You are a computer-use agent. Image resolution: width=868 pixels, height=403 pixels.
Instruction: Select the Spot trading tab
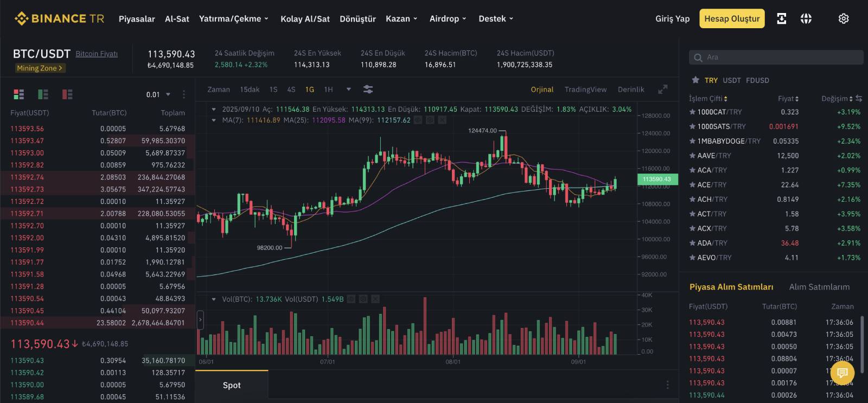232,385
